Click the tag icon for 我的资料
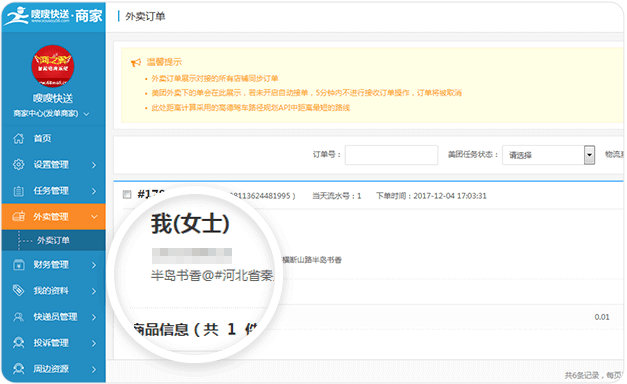Screen dimensions: 627x384 point(18,290)
